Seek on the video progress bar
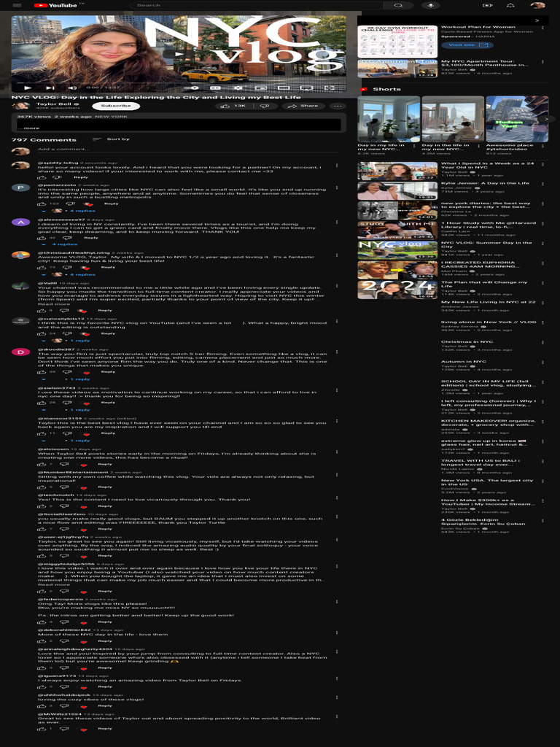Screen dimensions: 560x747 pyautogui.click(x=179, y=82)
